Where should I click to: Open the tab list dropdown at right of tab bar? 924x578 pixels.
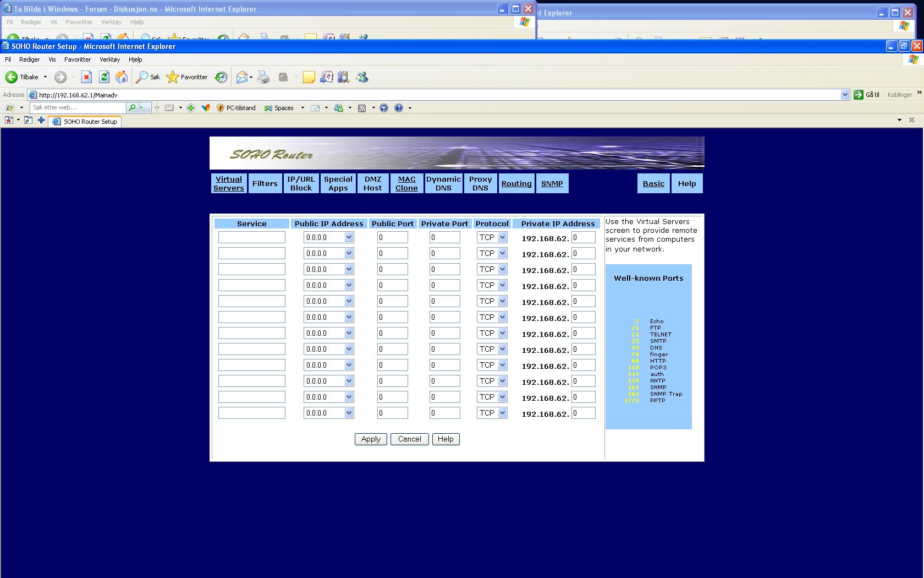(899, 120)
